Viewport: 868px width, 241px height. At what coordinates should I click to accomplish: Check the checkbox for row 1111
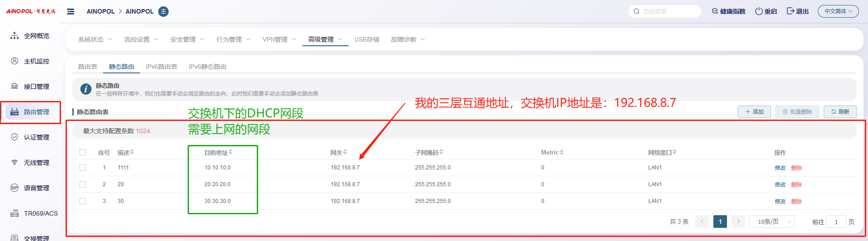[83, 168]
